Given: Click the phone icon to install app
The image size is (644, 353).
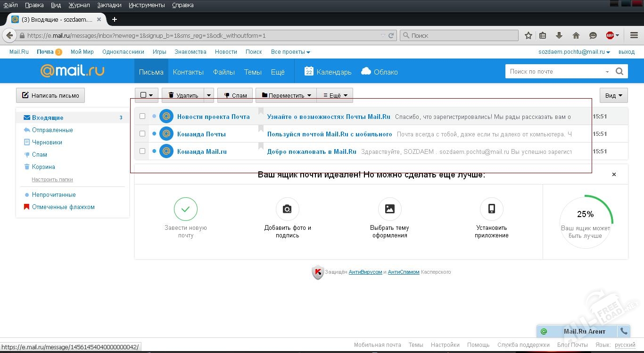Looking at the screenshot, I should click(x=491, y=209).
